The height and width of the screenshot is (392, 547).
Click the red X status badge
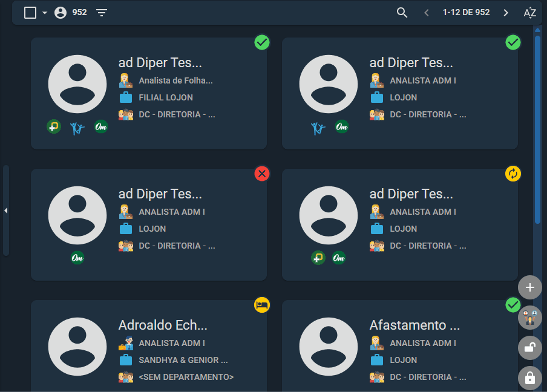pos(262,174)
